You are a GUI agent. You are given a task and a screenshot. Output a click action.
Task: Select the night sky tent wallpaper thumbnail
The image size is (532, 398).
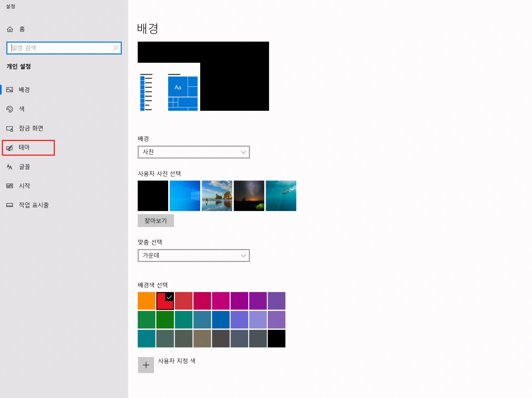coord(249,196)
